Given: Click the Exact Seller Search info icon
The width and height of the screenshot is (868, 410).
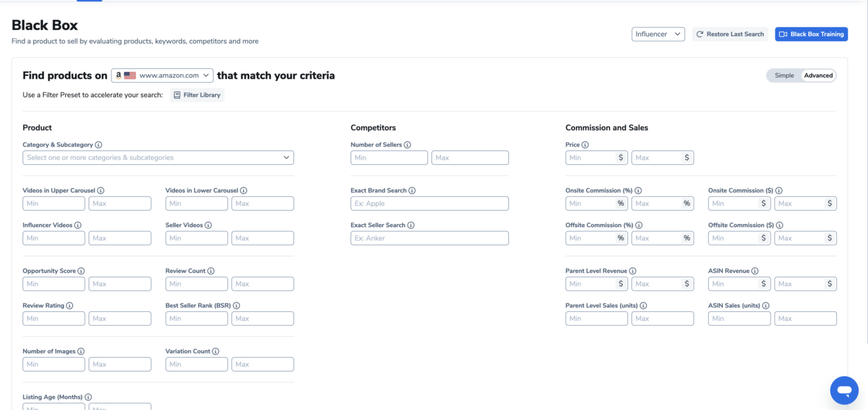Looking at the screenshot, I should [411, 225].
